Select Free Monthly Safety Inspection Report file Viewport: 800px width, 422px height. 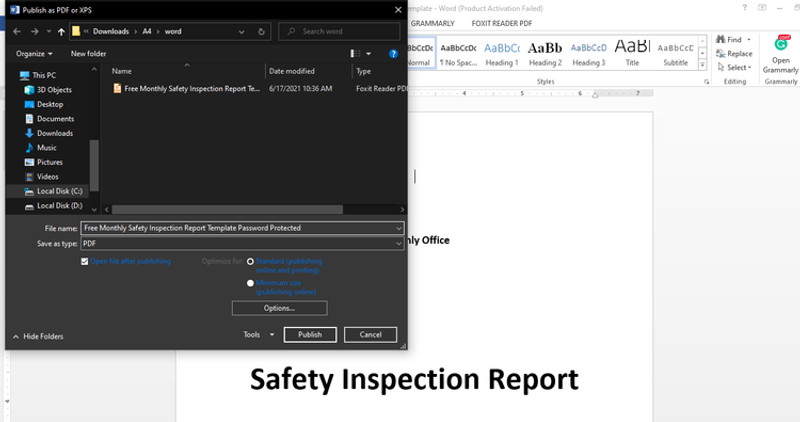click(x=187, y=89)
